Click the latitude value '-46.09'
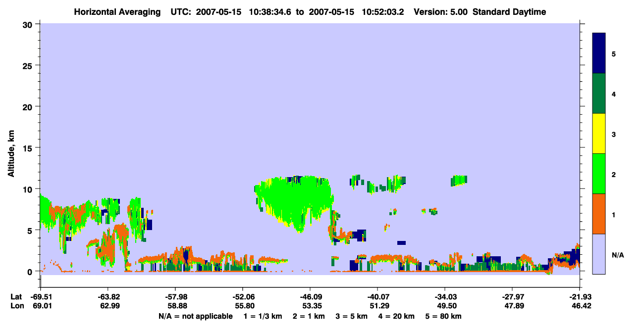The image size is (644, 330). click(x=310, y=297)
